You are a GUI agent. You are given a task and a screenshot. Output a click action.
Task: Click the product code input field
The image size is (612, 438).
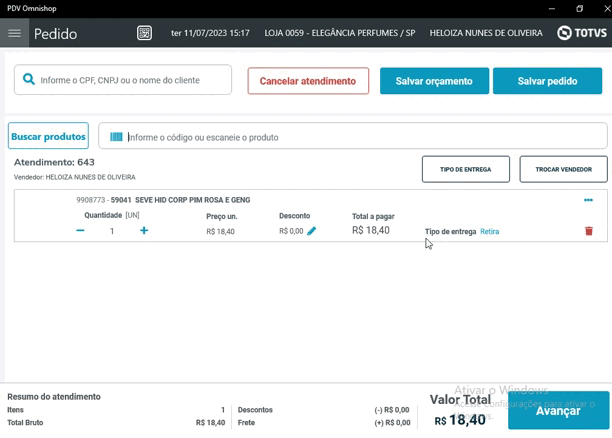[x=360, y=137]
